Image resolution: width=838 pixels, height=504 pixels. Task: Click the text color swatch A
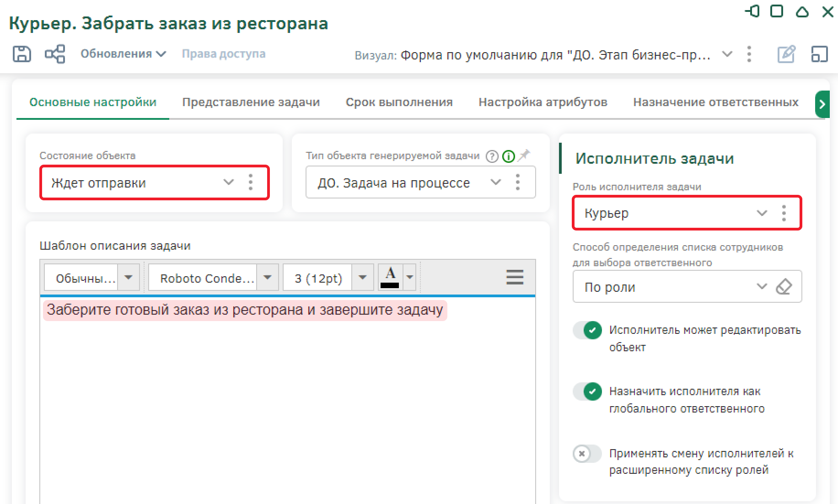click(x=390, y=277)
